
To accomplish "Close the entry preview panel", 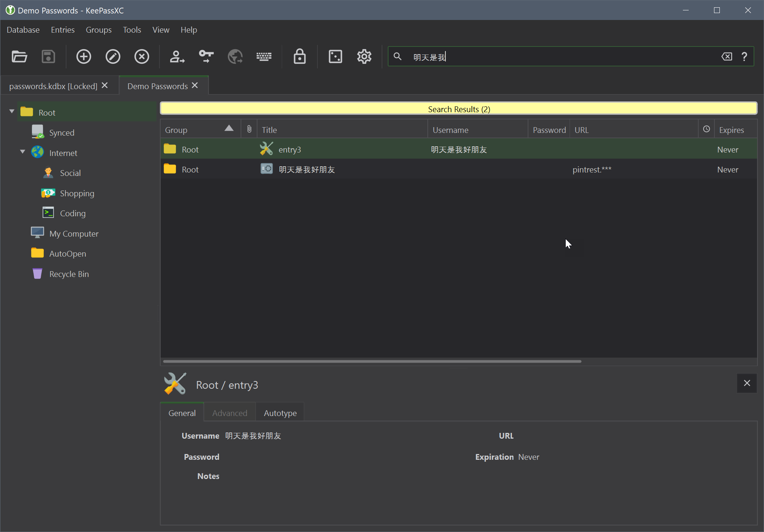I will [x=747, y=383].
